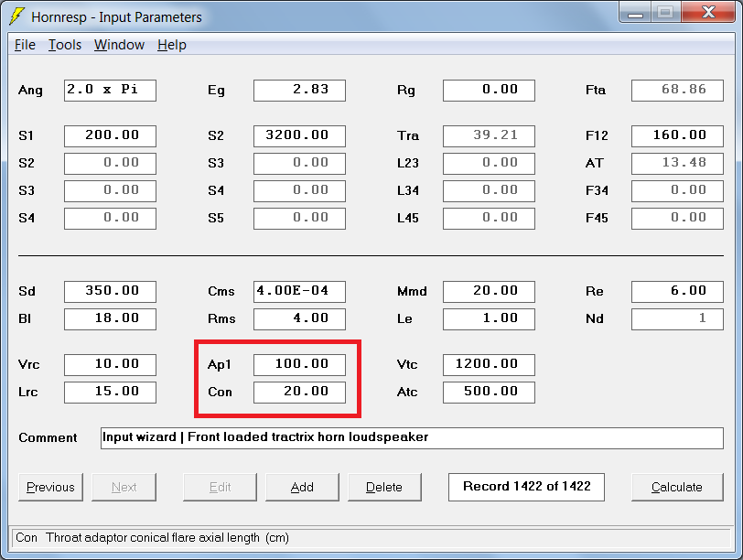Click the AT field showing 13.48
This screenshot has height=560, width=743.
click(678, 164)
